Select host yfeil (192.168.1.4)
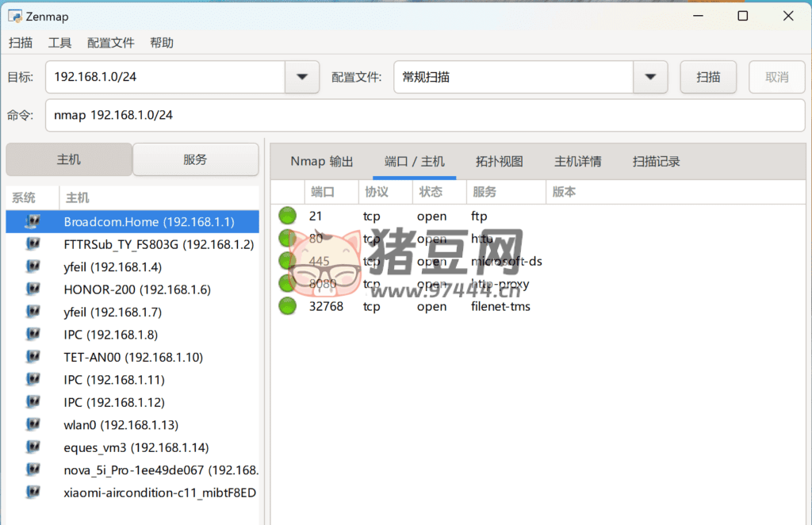 point(132,266)
